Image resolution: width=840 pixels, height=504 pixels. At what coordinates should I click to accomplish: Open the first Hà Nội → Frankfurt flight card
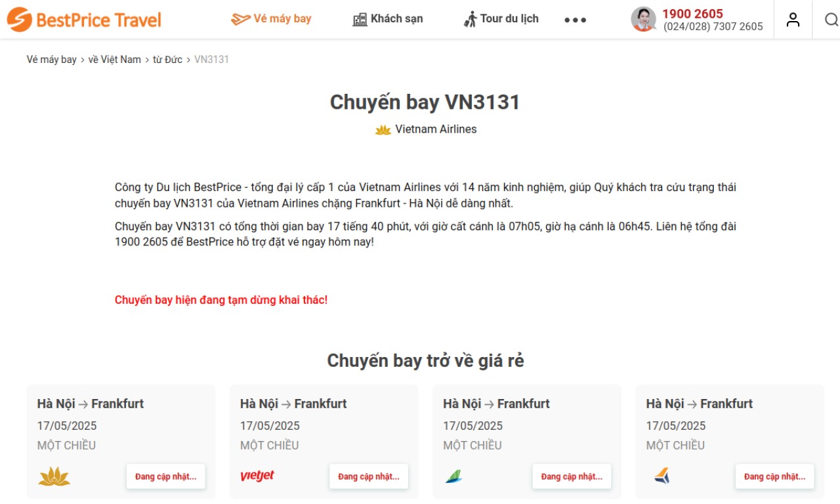click(121, 442)
